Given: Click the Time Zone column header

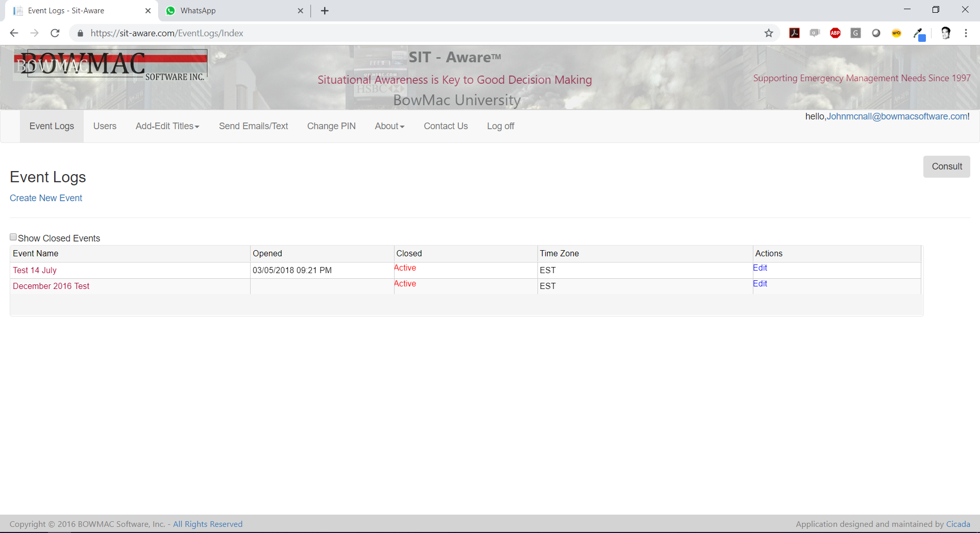Looking at the screenshot, I should pos(645,254).
